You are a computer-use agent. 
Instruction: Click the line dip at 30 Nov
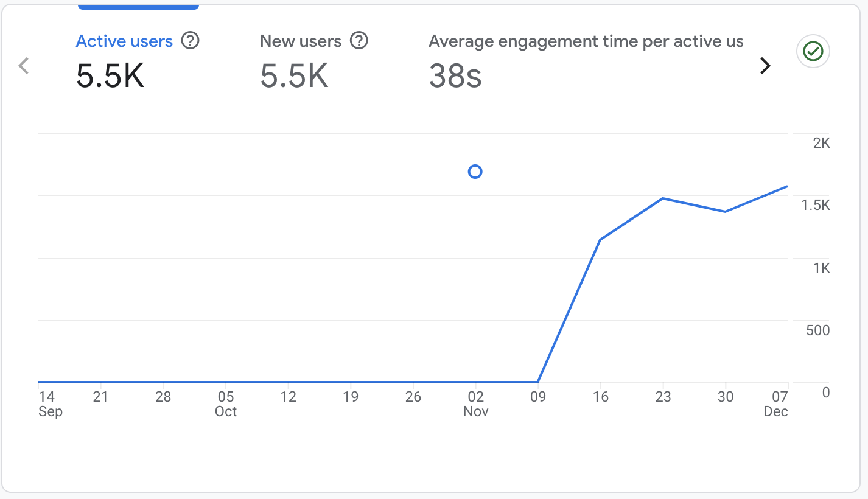725,212
